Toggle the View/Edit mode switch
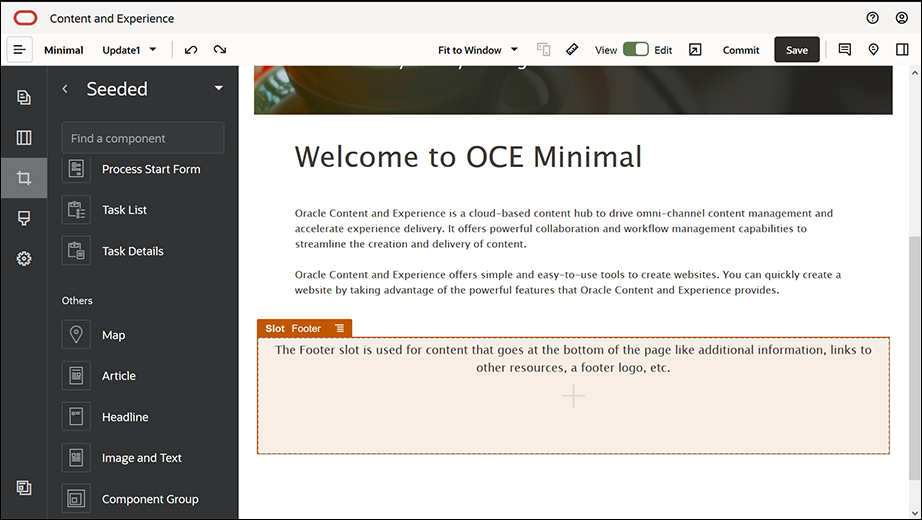 (635, 50)
